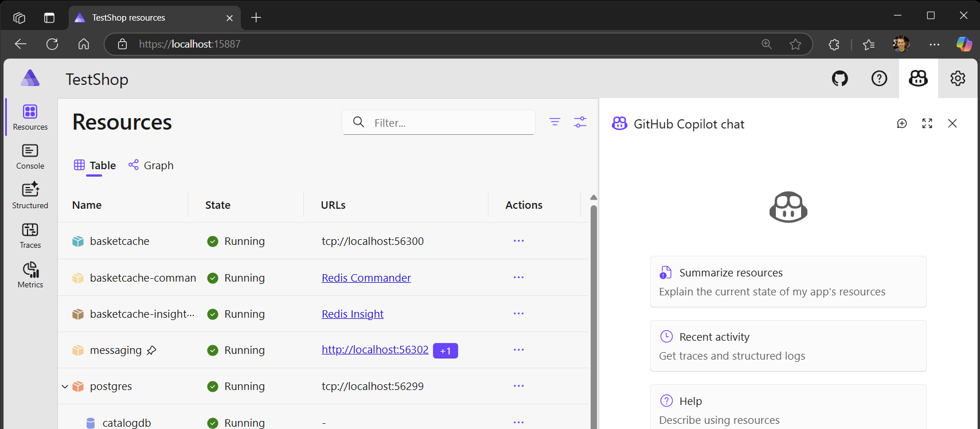Open the Redis Commander link

tap(366, 278)
